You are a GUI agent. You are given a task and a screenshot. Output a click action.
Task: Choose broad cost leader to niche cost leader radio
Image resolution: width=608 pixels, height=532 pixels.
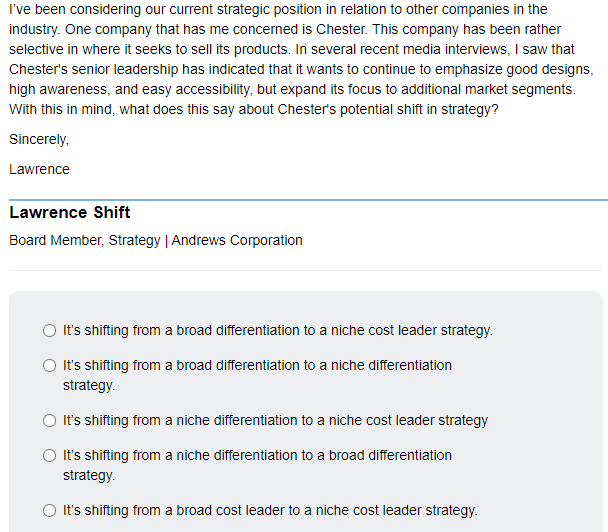(50, 511)
